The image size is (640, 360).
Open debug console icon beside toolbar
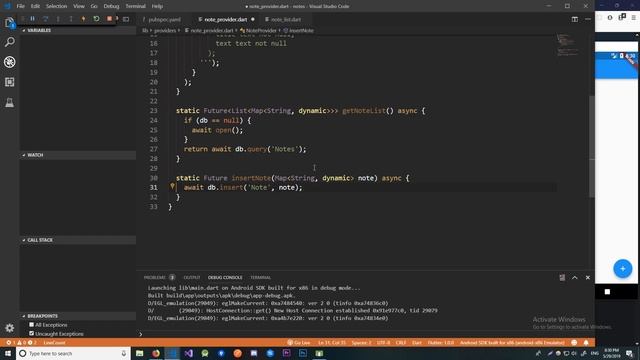(126, 19)
